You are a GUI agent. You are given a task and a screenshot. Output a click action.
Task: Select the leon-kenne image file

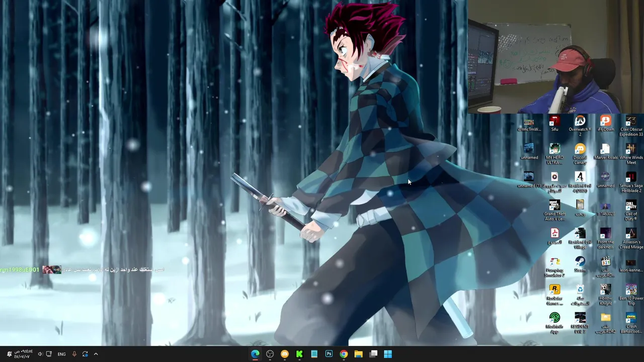tap(631, 265)
